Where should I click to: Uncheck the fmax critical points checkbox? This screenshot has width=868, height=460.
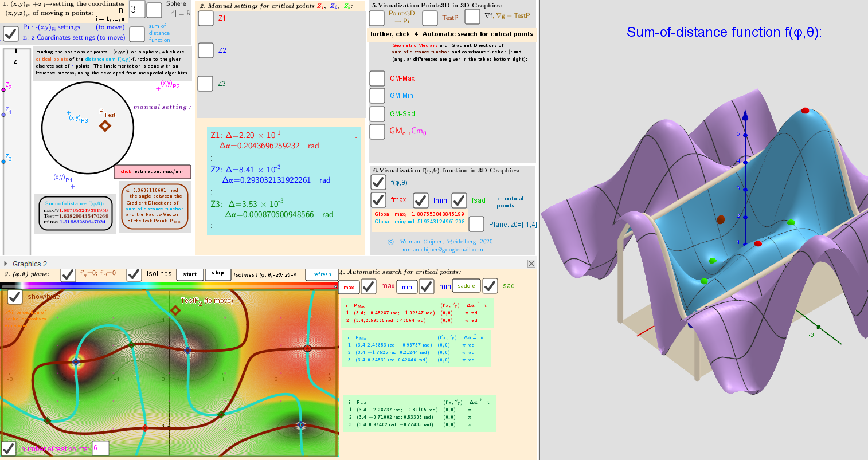(378, 200)
